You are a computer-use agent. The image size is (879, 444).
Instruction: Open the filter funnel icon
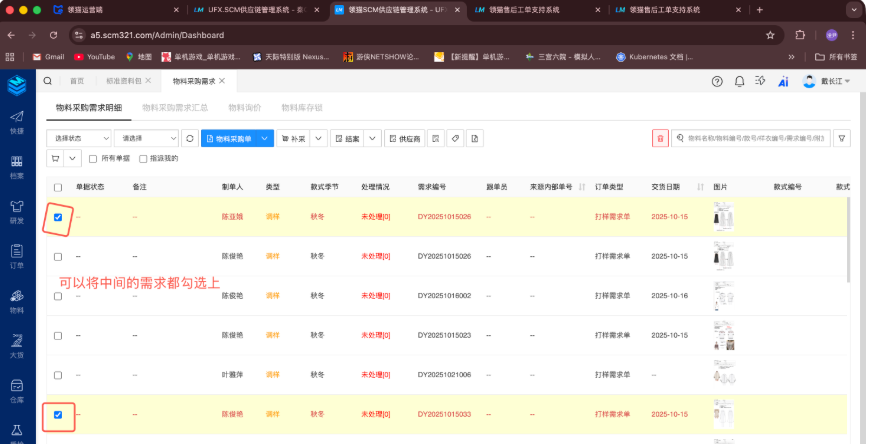(x=842, y=138)
